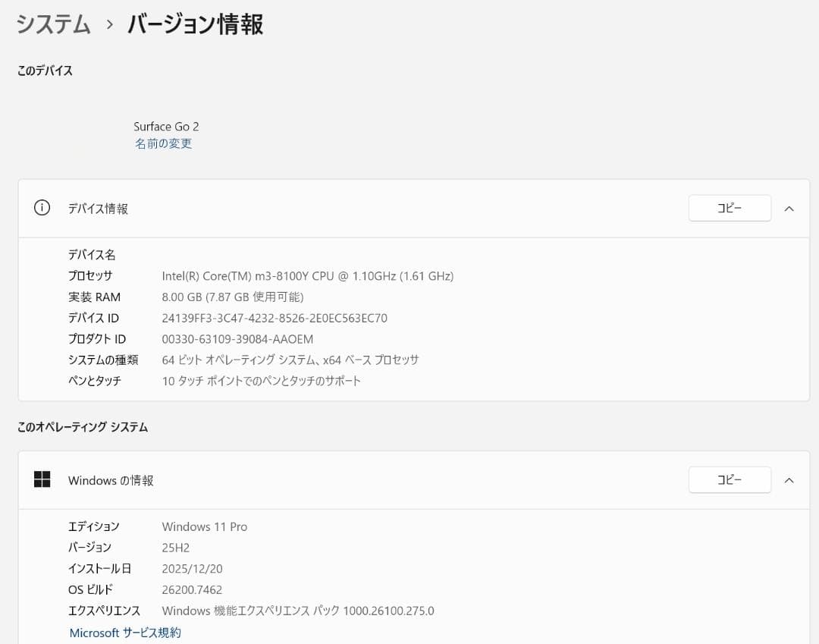Select the OS ビルド number 26200.7462
Viewport: 819px width, 644px height.
tap(192, 589)
